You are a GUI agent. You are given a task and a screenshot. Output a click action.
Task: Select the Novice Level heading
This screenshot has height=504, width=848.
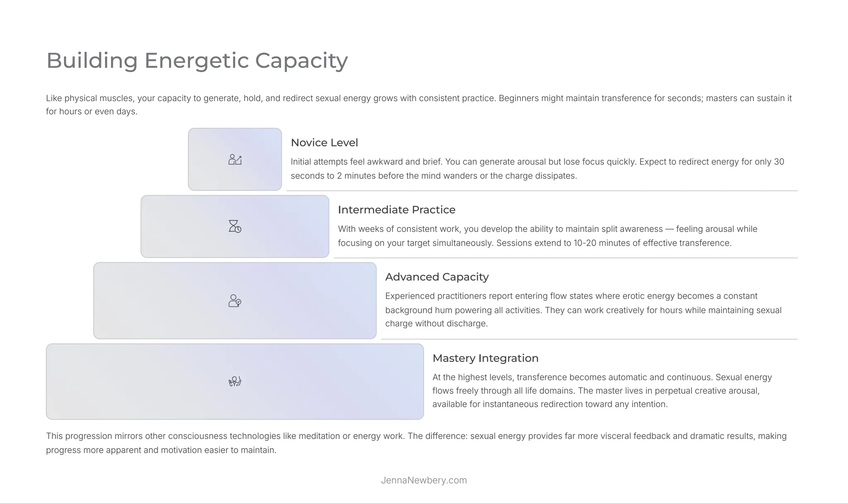point(324,142)
